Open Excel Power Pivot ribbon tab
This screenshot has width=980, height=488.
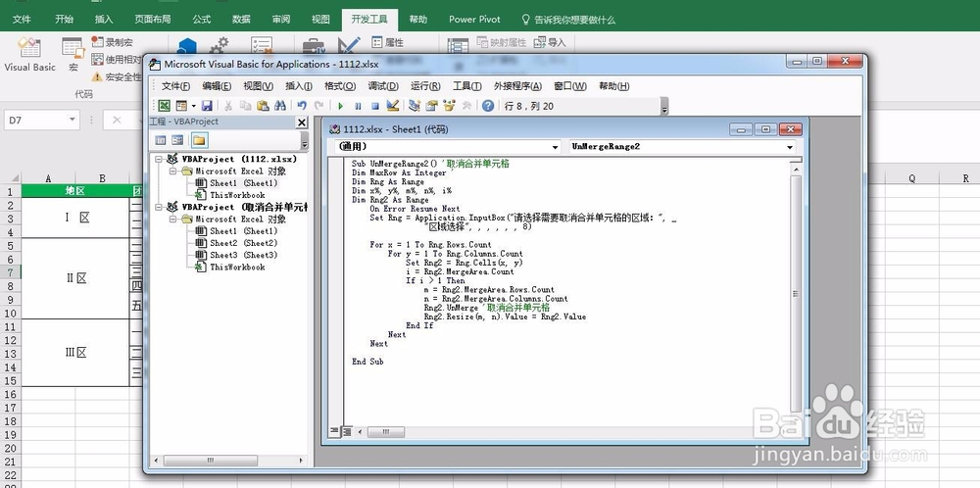coord(474,20)
